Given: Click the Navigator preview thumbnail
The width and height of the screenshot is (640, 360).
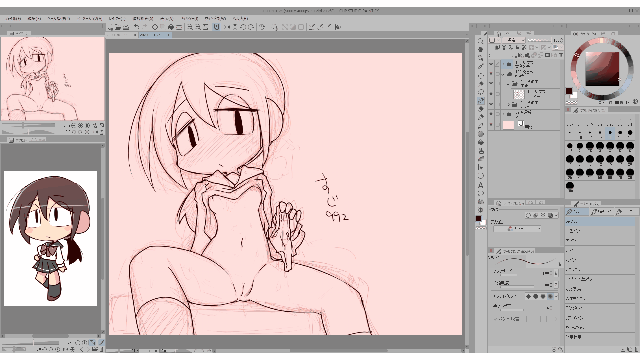Looking at the screenshot, I should 53,78.
